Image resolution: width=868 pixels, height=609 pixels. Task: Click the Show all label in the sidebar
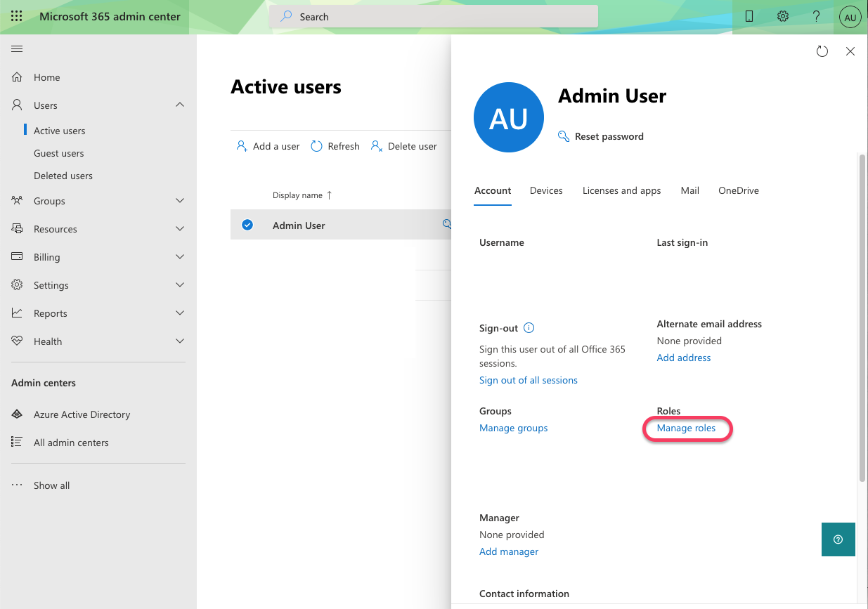point(52,485)
